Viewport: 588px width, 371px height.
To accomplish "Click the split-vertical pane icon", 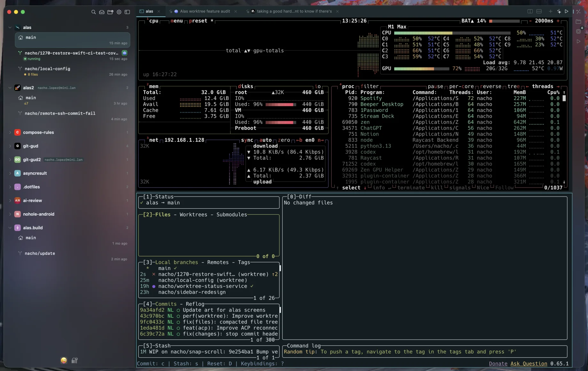I will click(530, 11).
